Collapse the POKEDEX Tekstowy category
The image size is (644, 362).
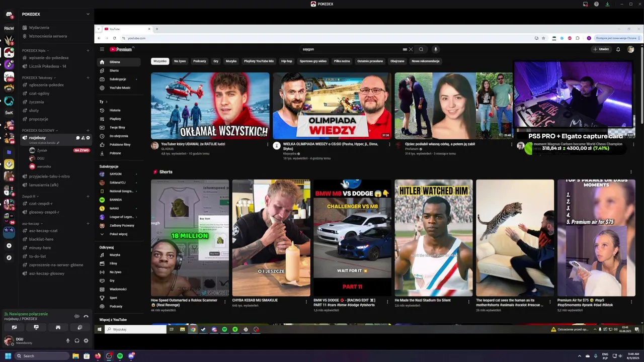tap(39, 78)
